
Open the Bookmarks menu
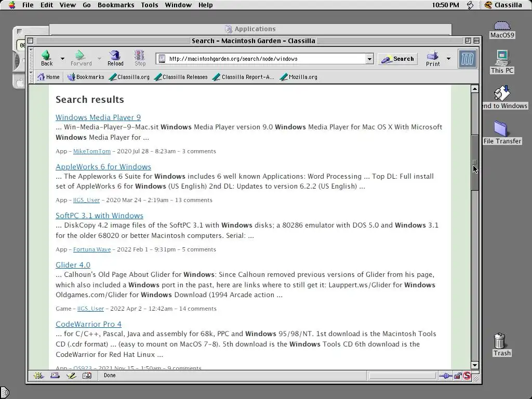116,5
